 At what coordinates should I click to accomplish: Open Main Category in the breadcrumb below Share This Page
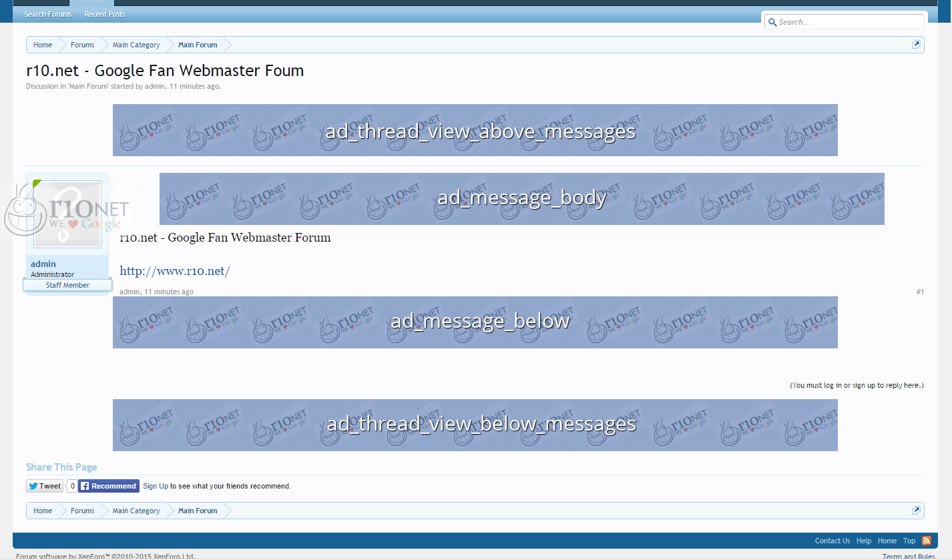[x=136, y=511]
